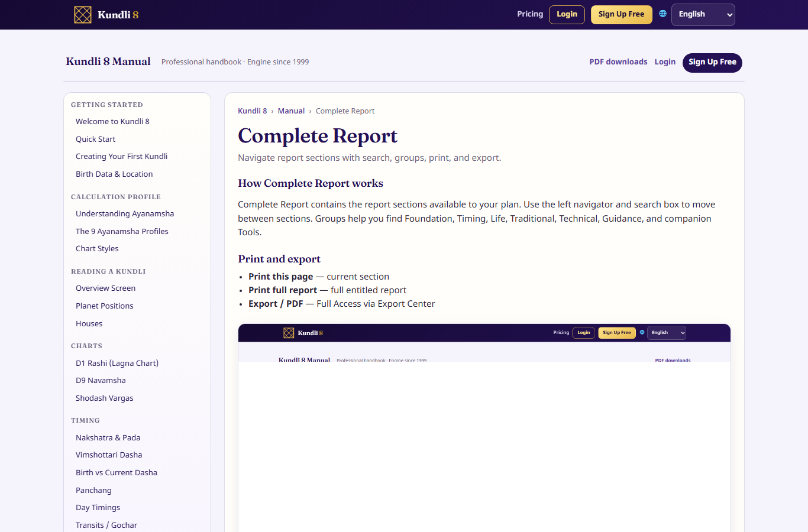Open D1 Rashi (Lagna Chart) page
This screenshot has width=808, height=532.
(x=117, y=364)
